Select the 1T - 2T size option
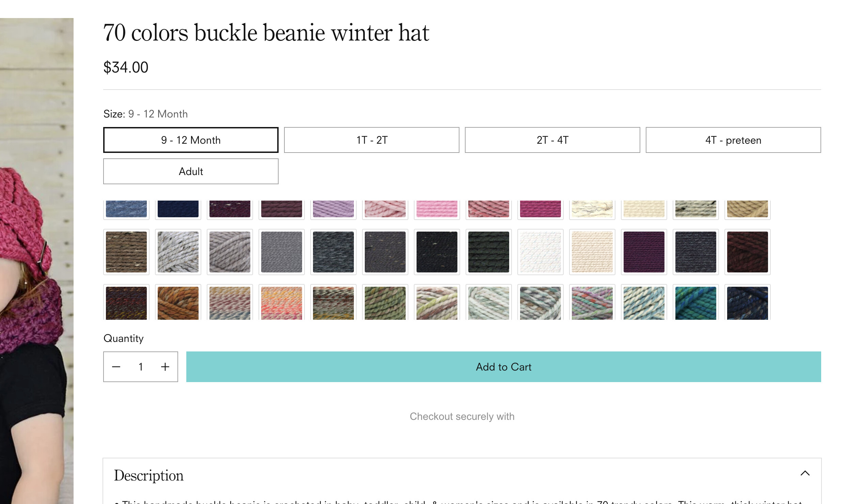The image size is (845, 504). click(372, 140)
